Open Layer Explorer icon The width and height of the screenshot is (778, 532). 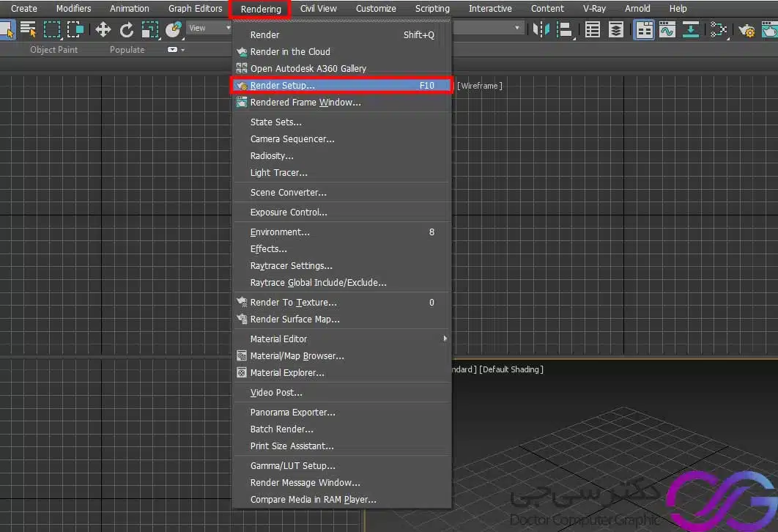coord(616,30)
